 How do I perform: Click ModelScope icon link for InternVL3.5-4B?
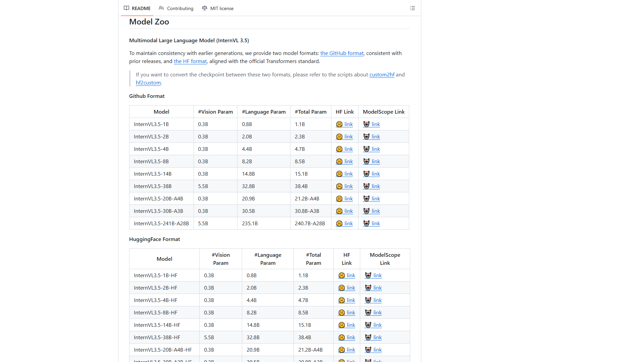point(372,149)
